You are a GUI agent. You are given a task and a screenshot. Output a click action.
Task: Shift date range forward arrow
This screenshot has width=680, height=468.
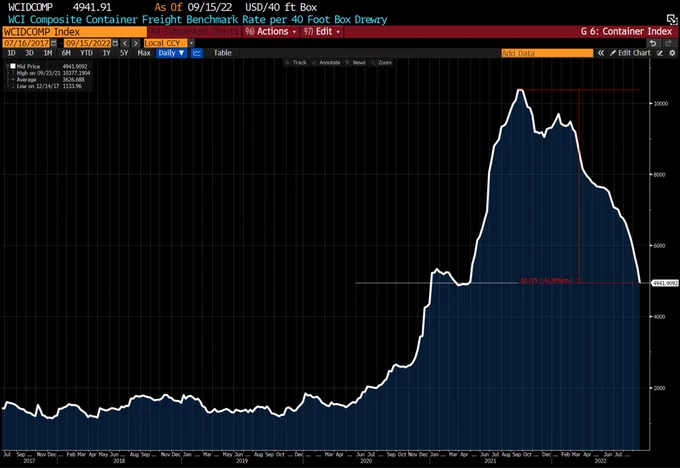tap(136, 43)
